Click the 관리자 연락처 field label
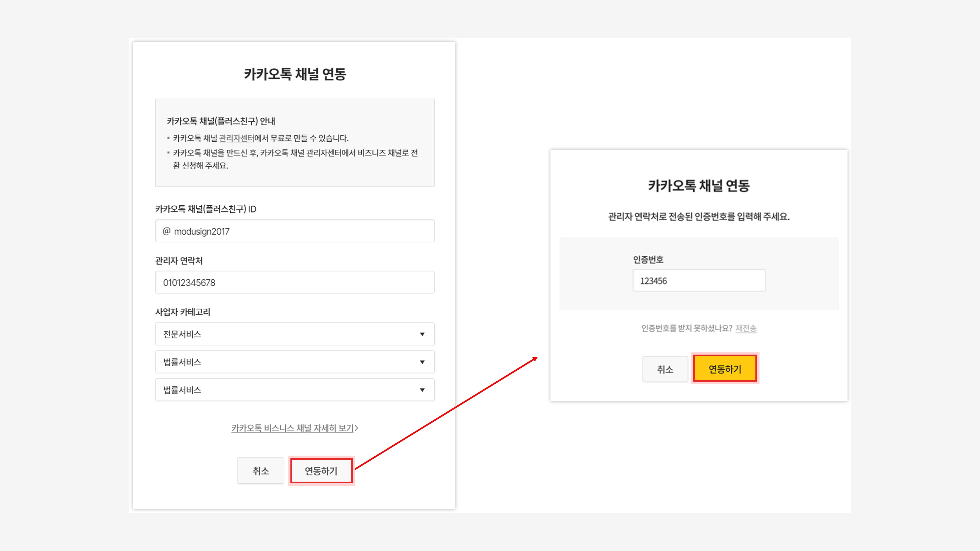The height and width of the screenshot is (551, 980). [x=179, y=261]
